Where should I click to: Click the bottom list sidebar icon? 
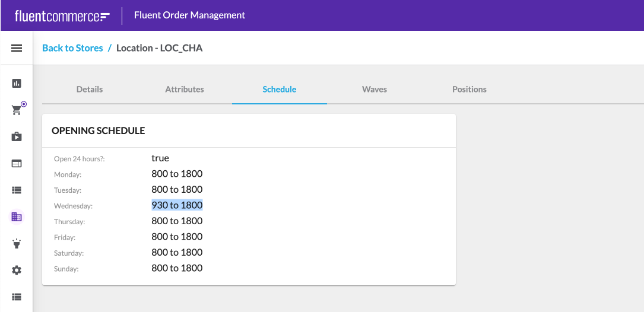17,297
